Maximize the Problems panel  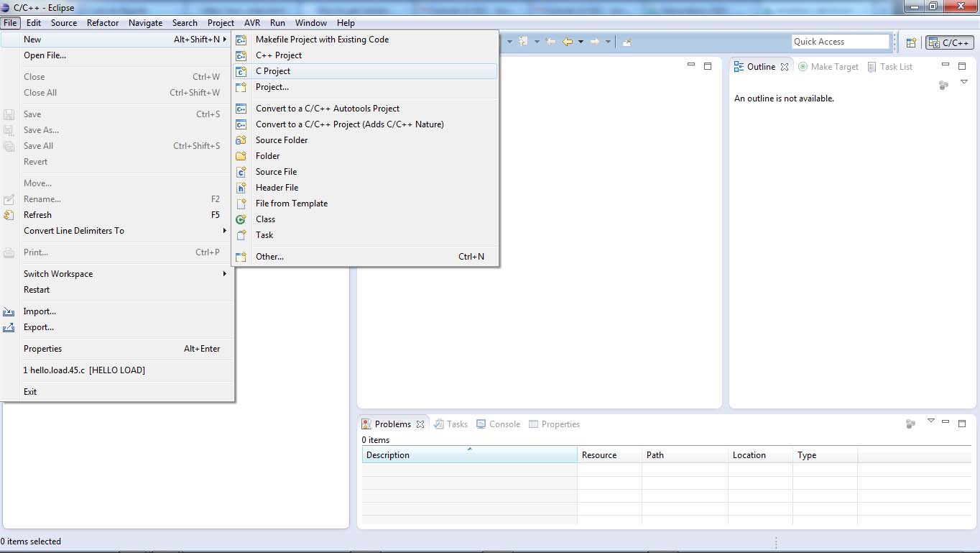(962, 424)
